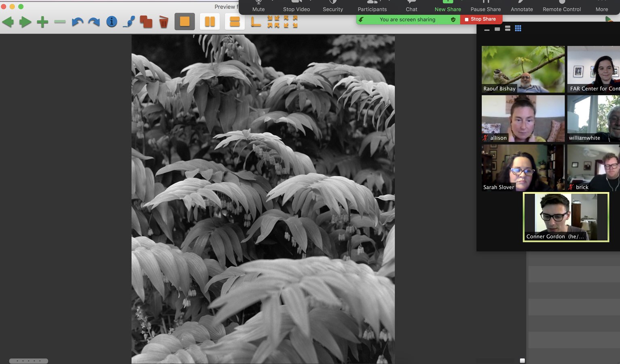Select the blue paintbrush tool

pos(129,22)
